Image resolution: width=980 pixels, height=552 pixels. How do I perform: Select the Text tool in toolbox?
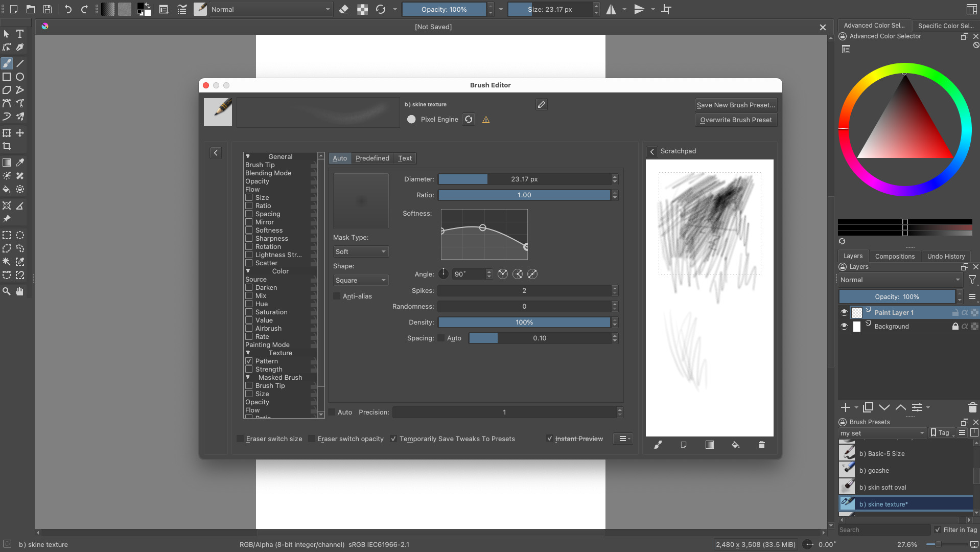pos(20,34)
